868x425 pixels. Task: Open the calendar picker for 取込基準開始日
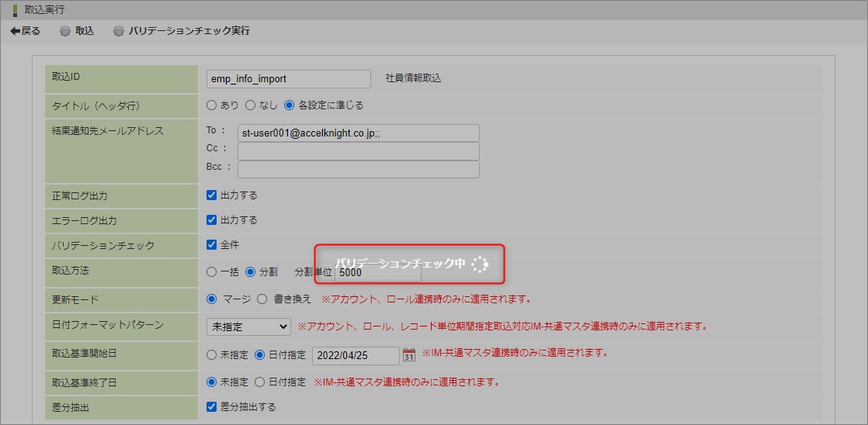click(x=409, y=355)
